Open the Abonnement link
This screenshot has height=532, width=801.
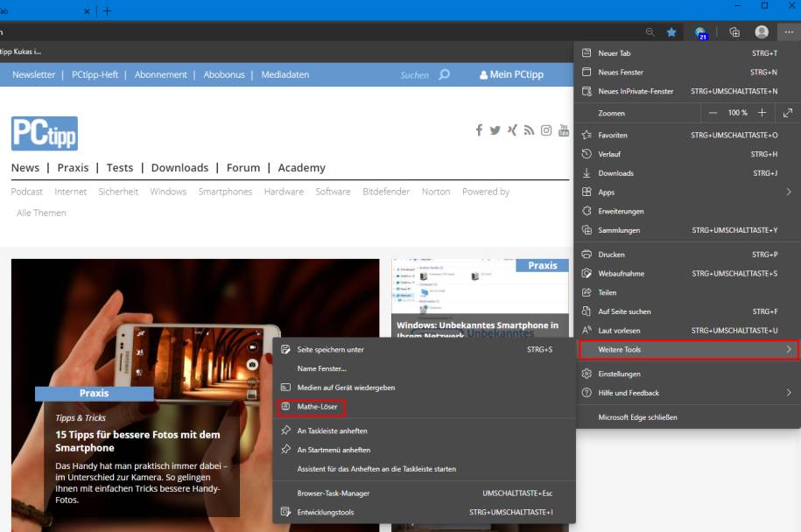coord(161,74)
